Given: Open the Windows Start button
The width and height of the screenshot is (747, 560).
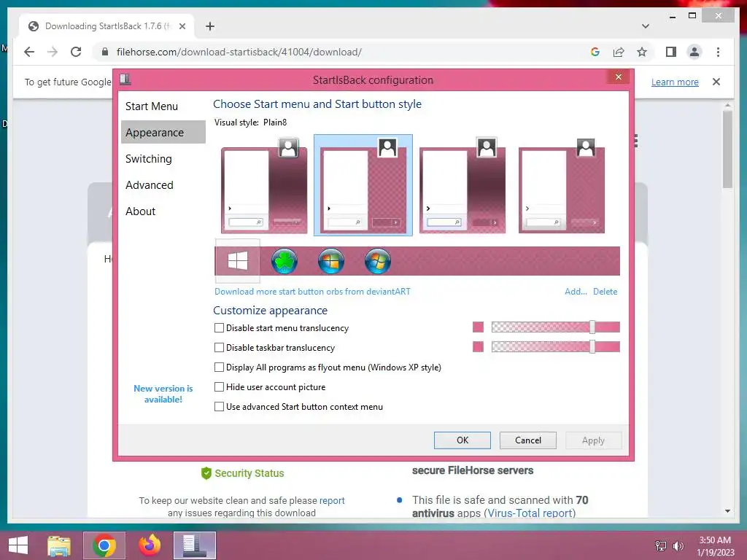Looking at the screenshot, I should pyautogui.click(x=18, y=545).
